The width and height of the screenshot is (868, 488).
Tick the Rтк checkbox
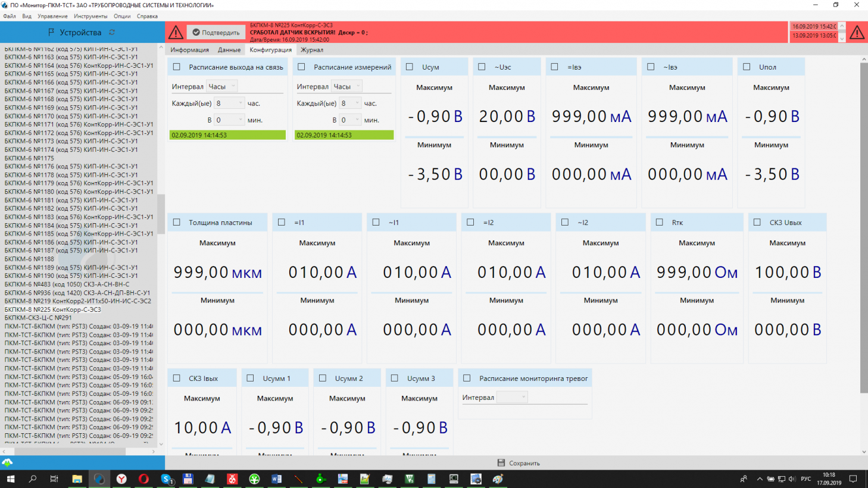(x=659, y=222)
